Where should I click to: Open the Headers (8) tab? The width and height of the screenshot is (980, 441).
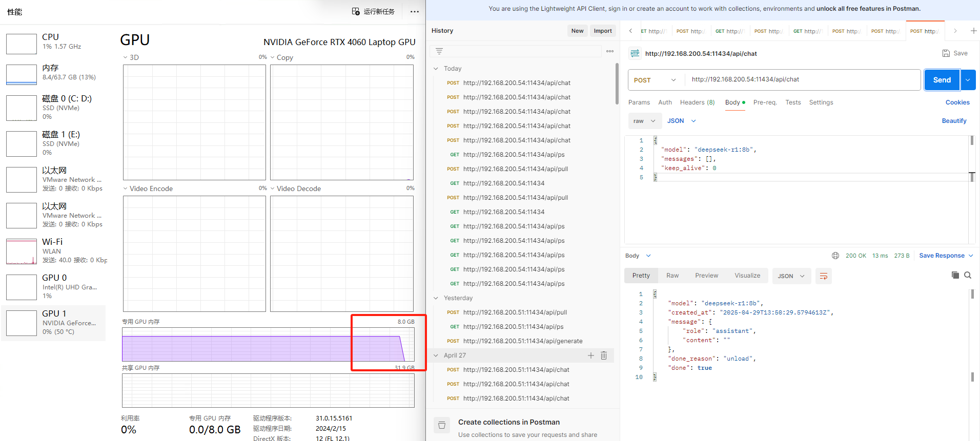click(x=697, y=102)
